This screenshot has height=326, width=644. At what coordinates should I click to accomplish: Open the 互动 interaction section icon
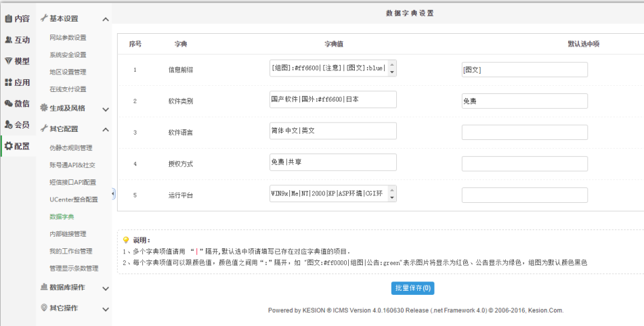coord(9,40)
